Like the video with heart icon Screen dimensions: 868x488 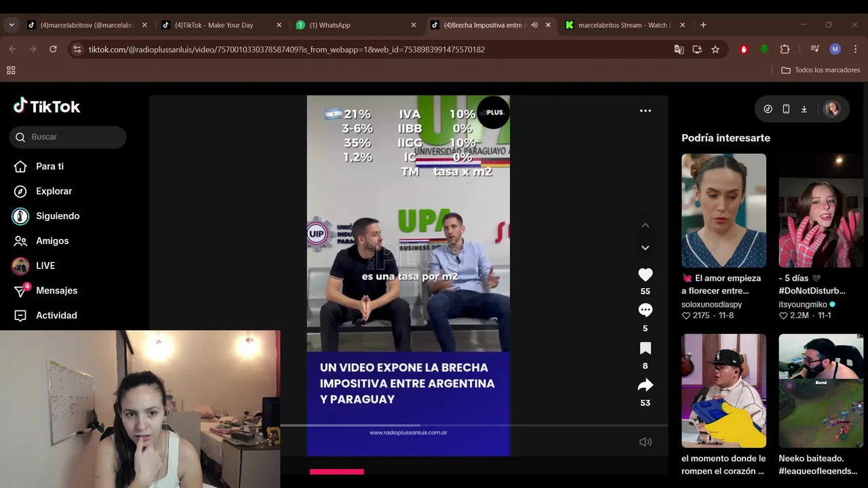pyautogui.click(x=645, y=274)
